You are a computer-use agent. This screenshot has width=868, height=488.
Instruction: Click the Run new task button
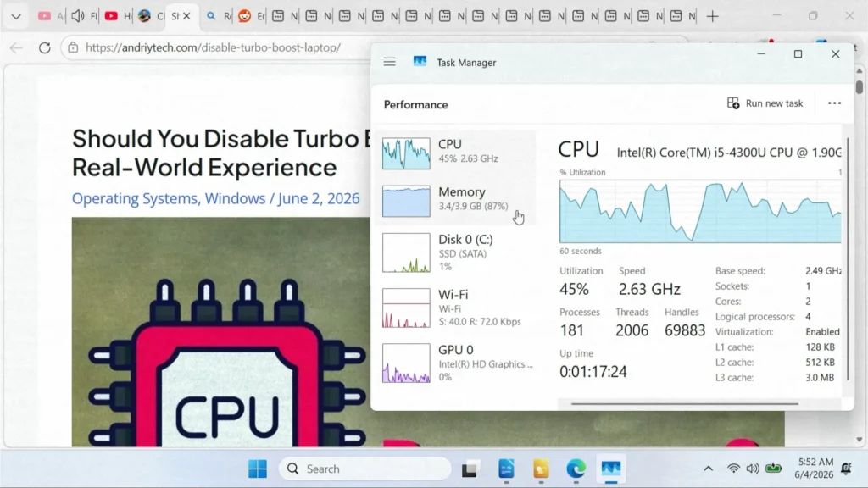765,103
